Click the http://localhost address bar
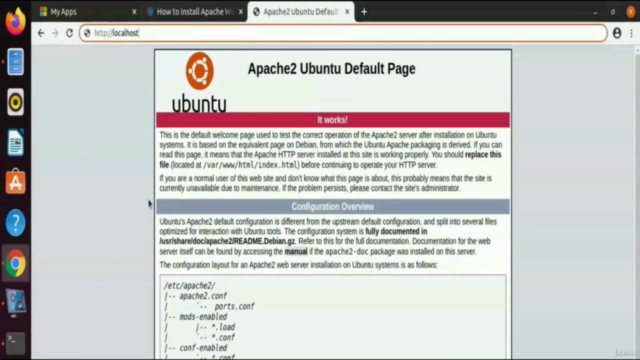Viewport: 640px width, 360px height. pyautogui.click(x=343, y=33)
